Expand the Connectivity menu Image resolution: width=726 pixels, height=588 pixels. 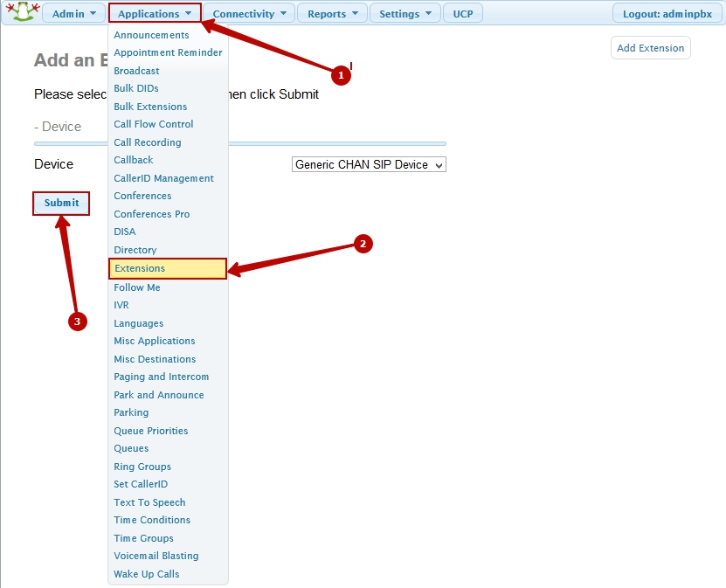point(248,14)
